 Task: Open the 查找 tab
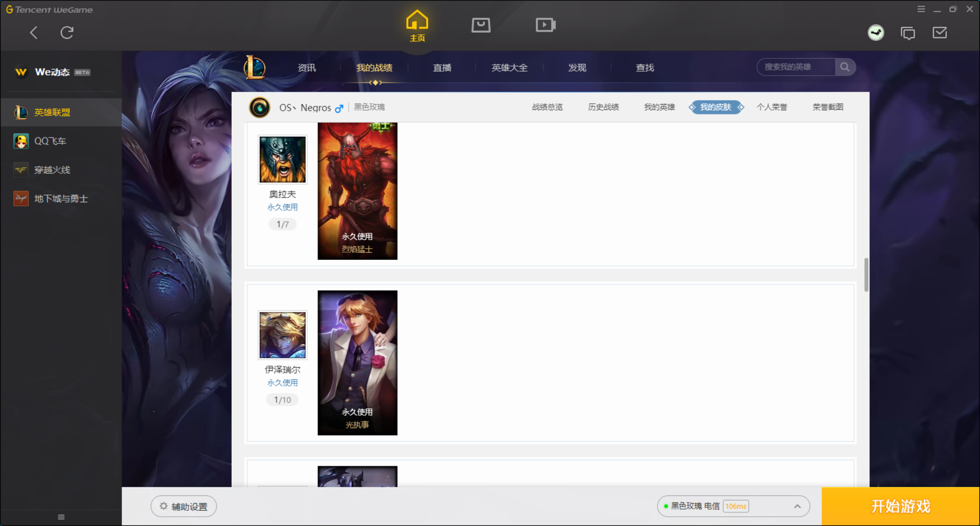click(x=645, y=67)
